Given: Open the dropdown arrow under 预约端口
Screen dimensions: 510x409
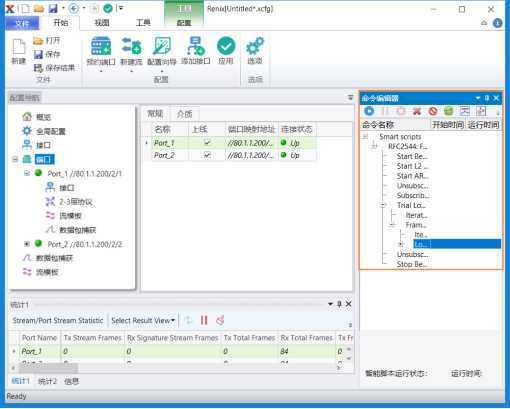Looking at the screenshot, I should pyautogui.click(x=101, y=71).
